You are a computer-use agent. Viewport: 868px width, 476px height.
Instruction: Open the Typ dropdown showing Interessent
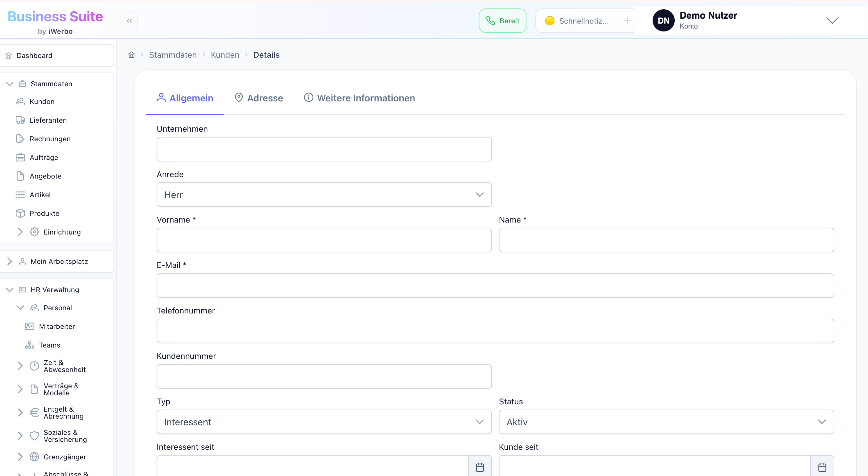[x=324, y=422]
